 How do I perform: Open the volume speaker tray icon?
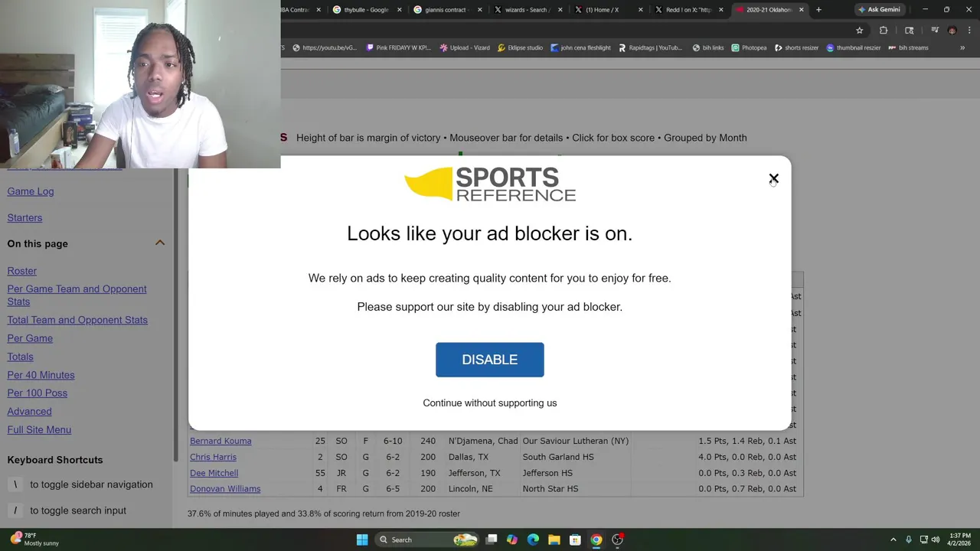click(x=935, y=540)
